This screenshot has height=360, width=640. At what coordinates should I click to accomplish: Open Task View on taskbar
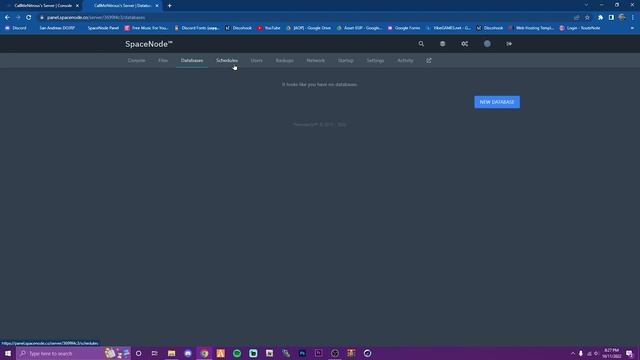155,353
